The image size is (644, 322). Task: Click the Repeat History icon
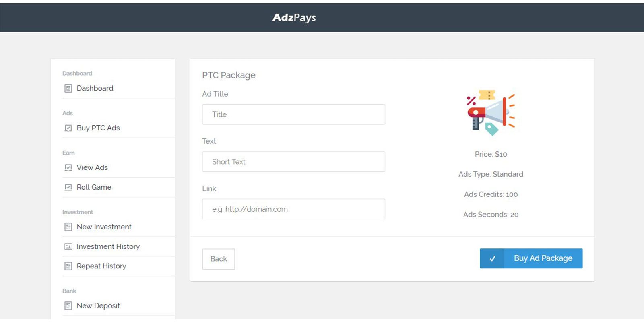[68, 266]
